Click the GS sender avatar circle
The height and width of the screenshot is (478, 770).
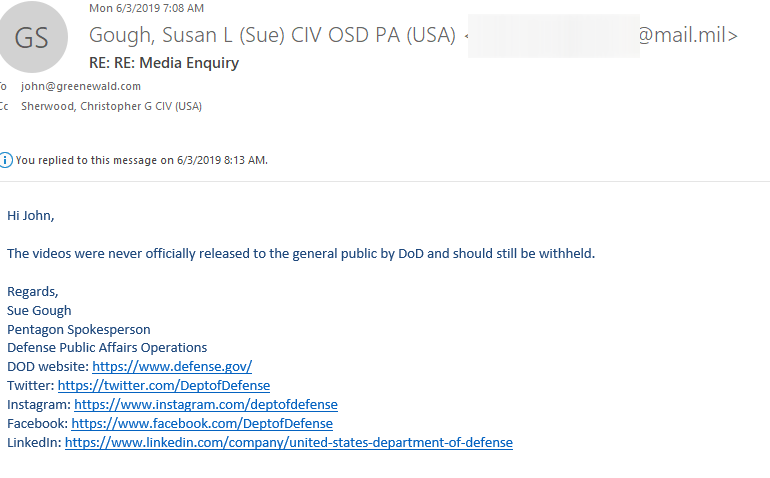click(x=32, y=37)
